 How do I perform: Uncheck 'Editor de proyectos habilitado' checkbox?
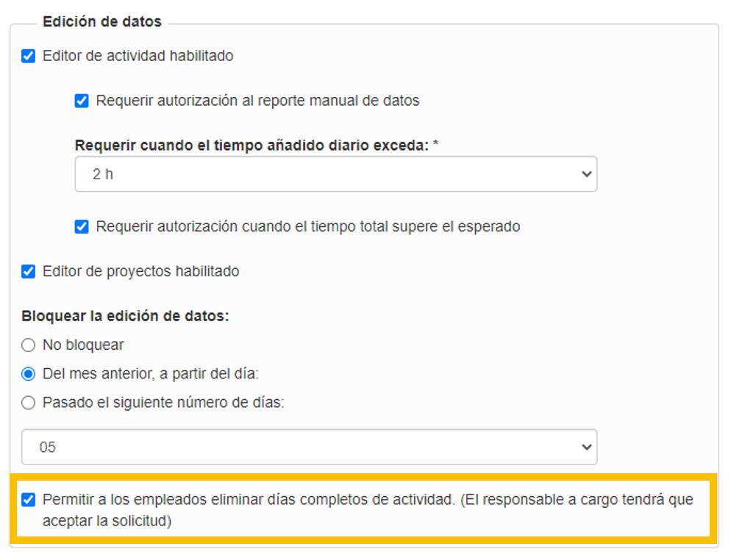[x=29, y=272]
